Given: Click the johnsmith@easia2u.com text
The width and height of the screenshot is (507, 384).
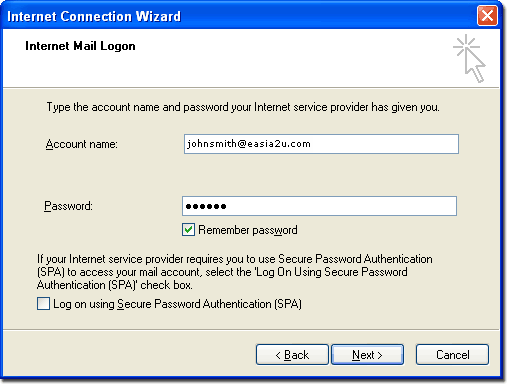Looking at the screenshot, I should 249,144.
